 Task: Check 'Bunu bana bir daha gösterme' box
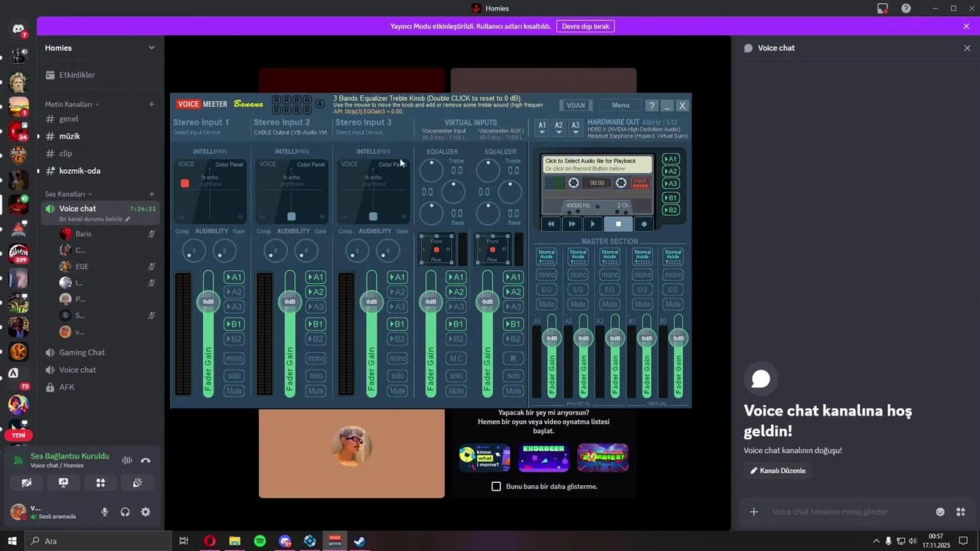click(x=496, y=486)
